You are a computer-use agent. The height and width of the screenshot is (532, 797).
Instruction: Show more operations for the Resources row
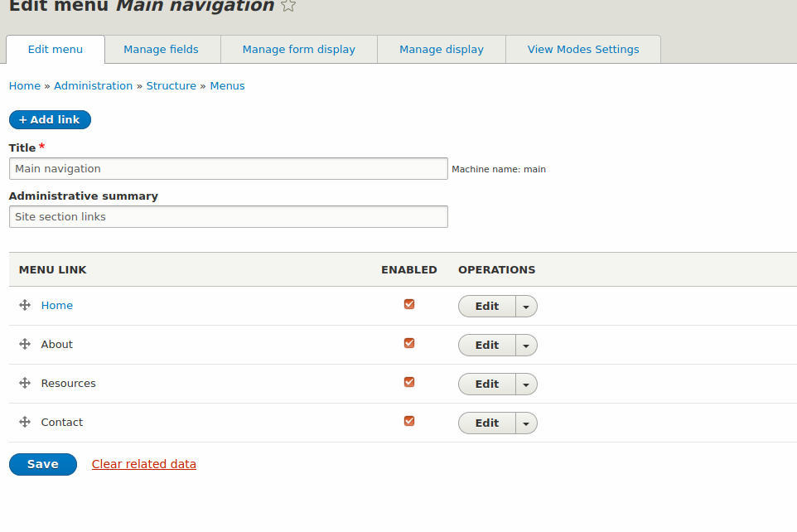pyautogui.click(x=526, y=384)
